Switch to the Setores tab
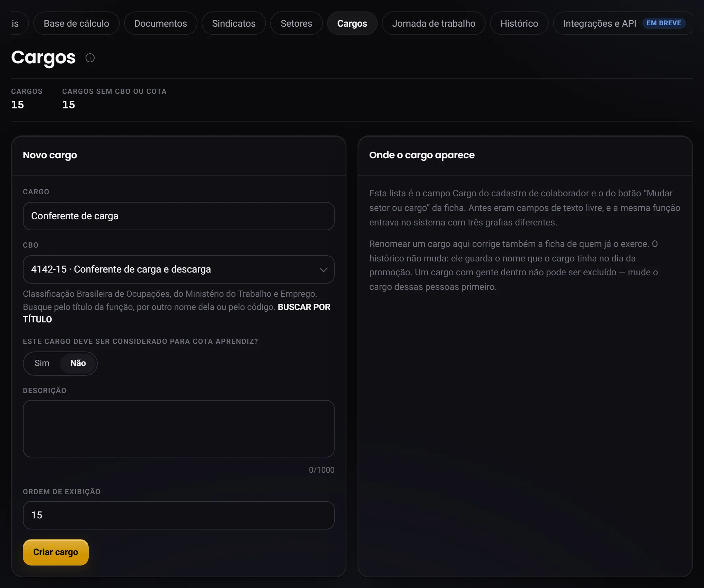704x588 pixels. [296, 23]
